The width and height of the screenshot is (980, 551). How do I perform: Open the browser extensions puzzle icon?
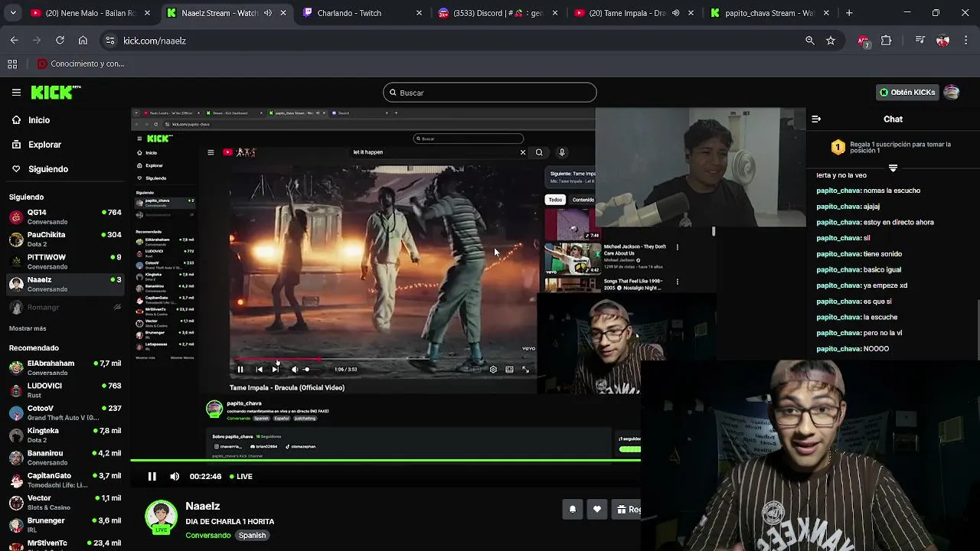pyautogui.click(x=887, y=41)
